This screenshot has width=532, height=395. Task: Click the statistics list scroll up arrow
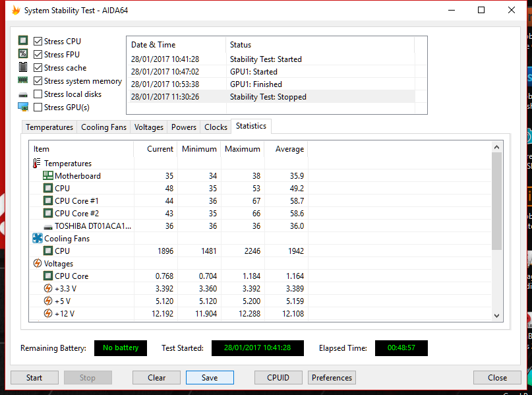pos(496,147)
